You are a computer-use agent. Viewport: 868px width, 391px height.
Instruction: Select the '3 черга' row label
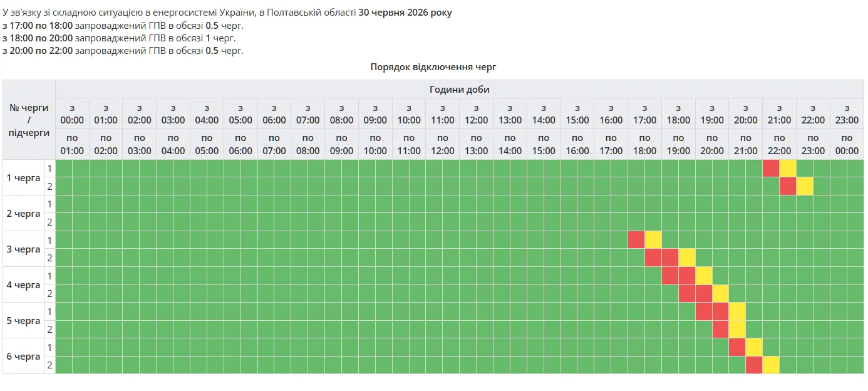[24, 249]
